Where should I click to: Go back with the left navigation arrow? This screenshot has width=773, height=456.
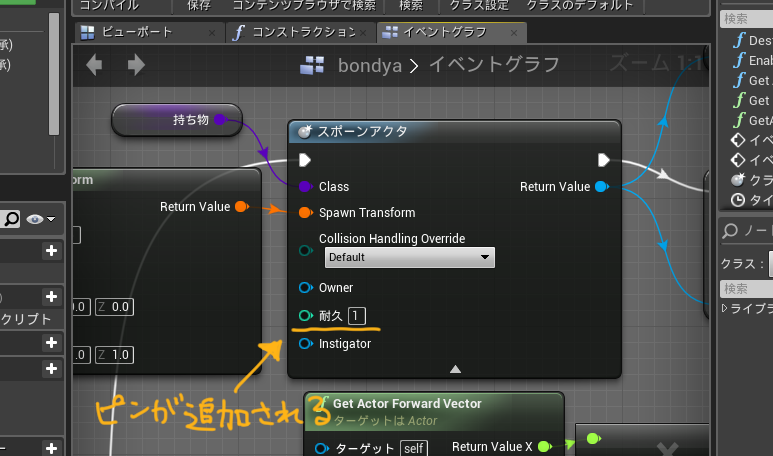pos(94,65)
